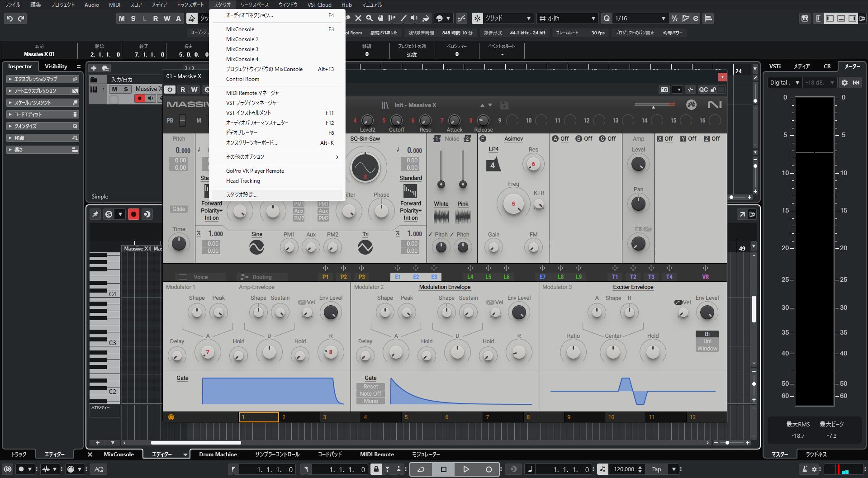
Task: Click the 120.000 tempo field
Action: coord(624,469)
